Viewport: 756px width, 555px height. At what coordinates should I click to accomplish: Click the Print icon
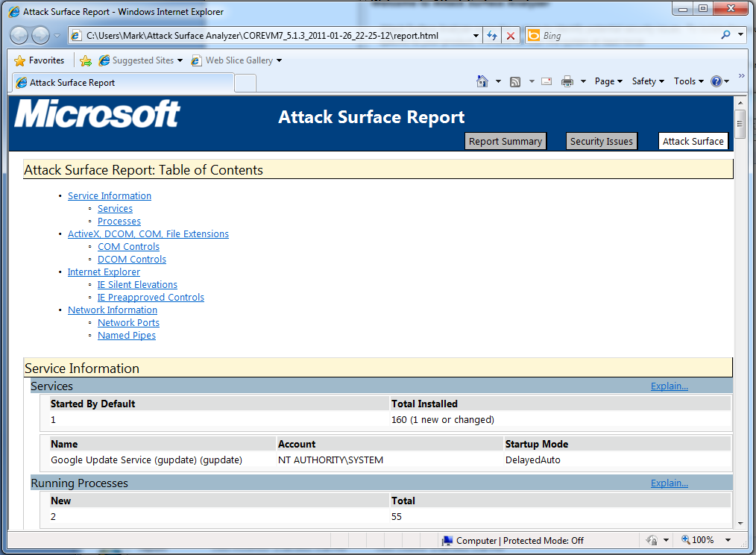(567, 81)
